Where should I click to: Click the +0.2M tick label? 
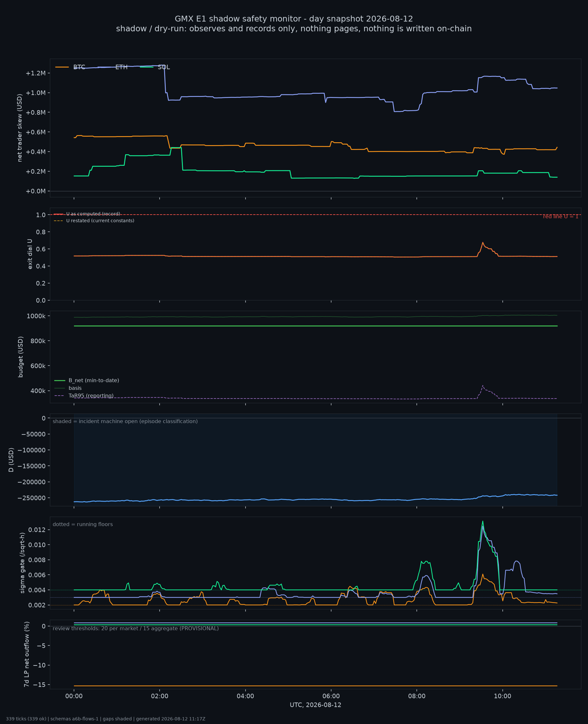(x=36, y=171)
